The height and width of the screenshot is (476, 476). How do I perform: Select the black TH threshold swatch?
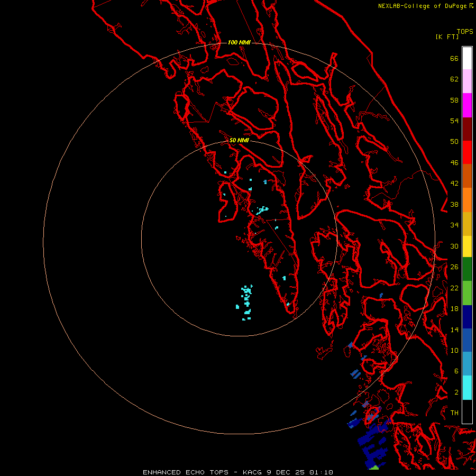coord(467,411)
